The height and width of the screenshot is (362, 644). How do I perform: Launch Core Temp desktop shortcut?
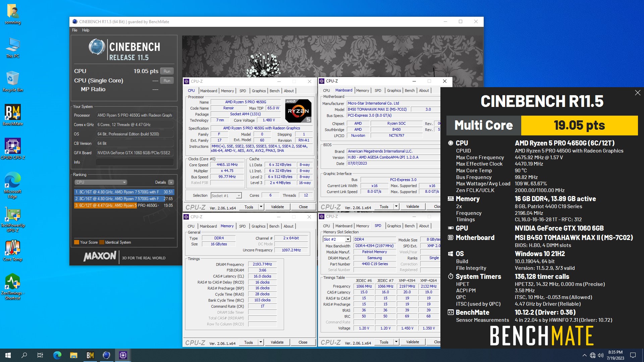click(12, 251)
